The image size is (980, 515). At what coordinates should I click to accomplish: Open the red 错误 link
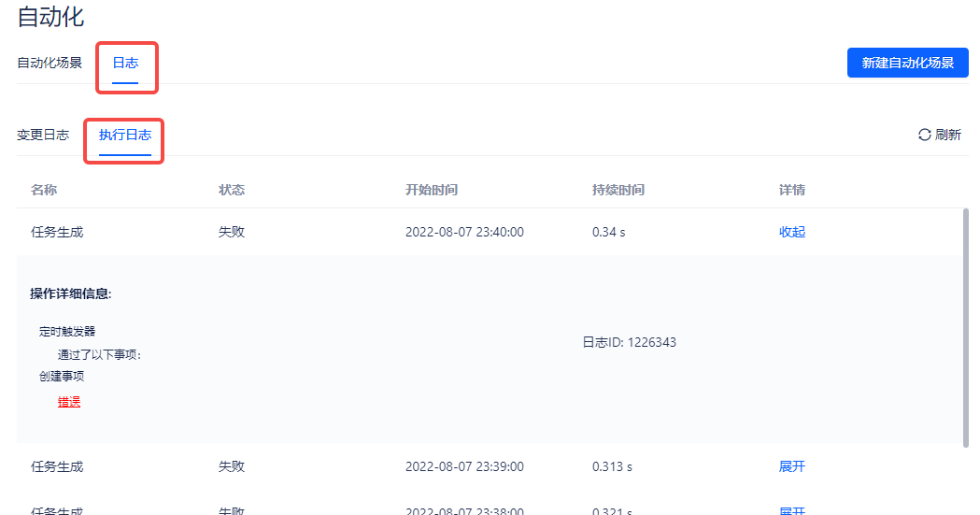pyautogui.click(x=69, y=402)
